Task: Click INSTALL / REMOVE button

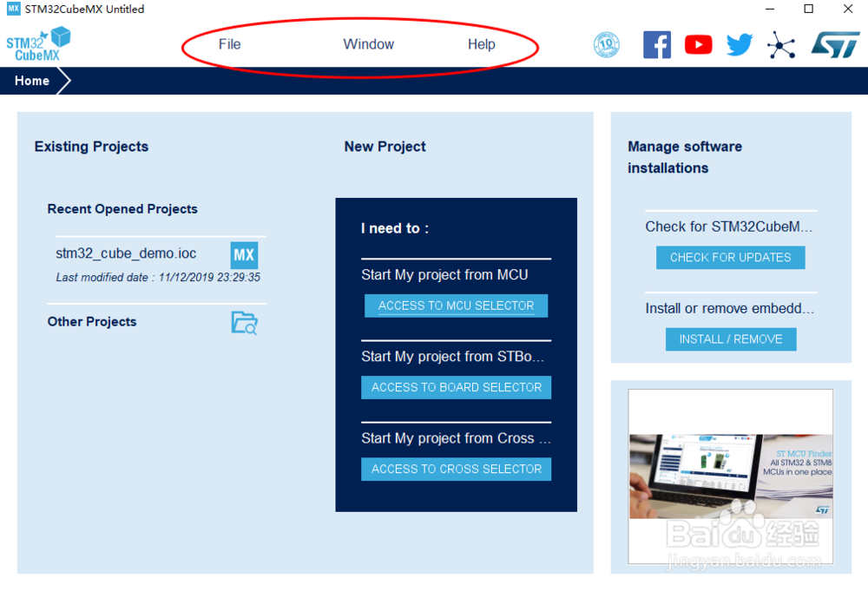Action: pos(731,339)
